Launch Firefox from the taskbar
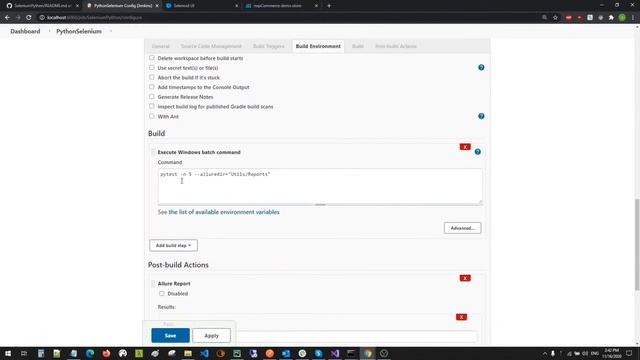This screenshot has width=640, height=360. click(106, 353)
